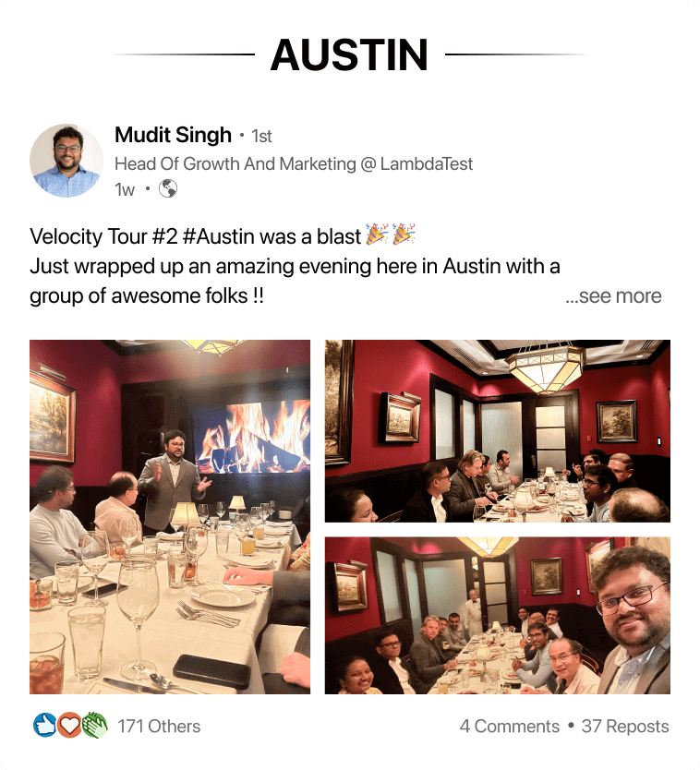Open the 4 Comments link
The image size is (700, 770).
tap(510, 727)
